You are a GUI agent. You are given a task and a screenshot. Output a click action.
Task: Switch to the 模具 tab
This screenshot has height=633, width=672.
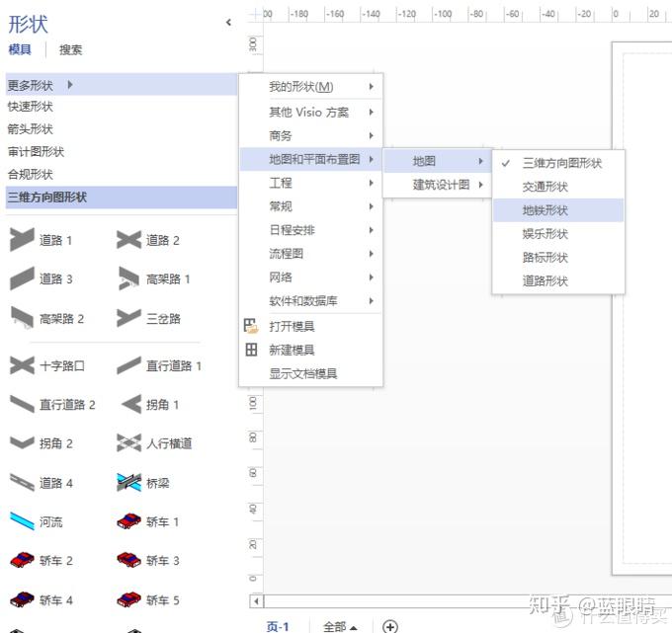20,49
